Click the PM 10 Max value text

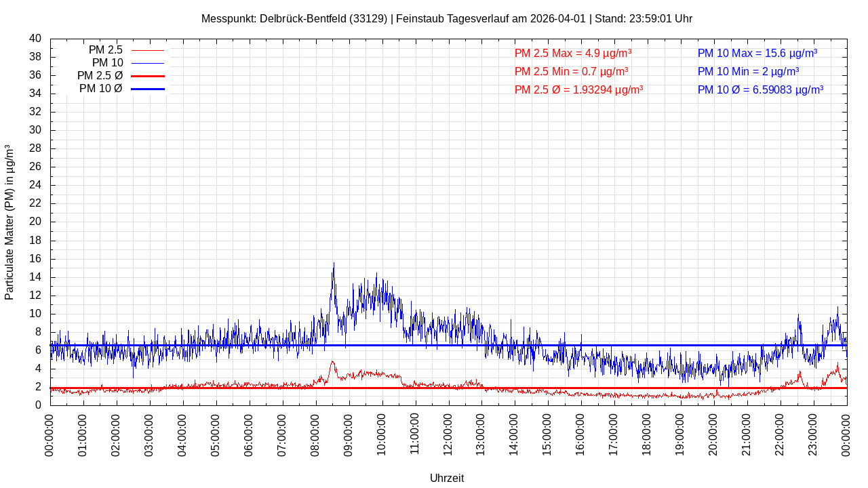tap(757, 53)
